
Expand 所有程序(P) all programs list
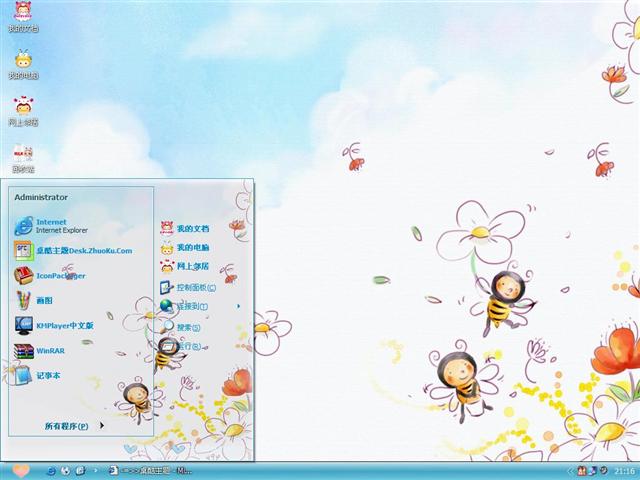pyautogui.click(x=74, y=426)
